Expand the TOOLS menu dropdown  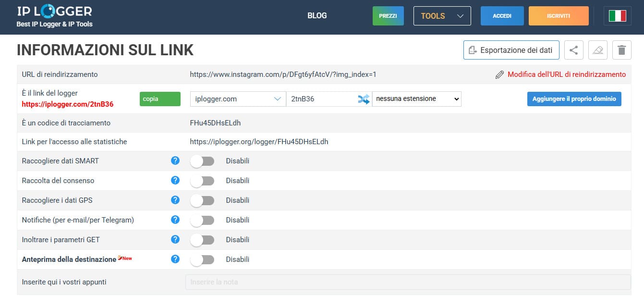442,16
